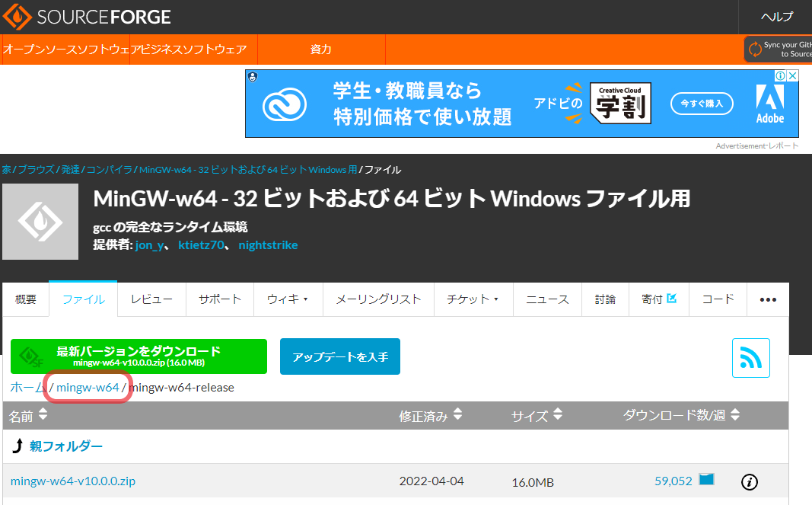Open the ニュース tab
Screen dimensions: 812x505
(547, 299)
